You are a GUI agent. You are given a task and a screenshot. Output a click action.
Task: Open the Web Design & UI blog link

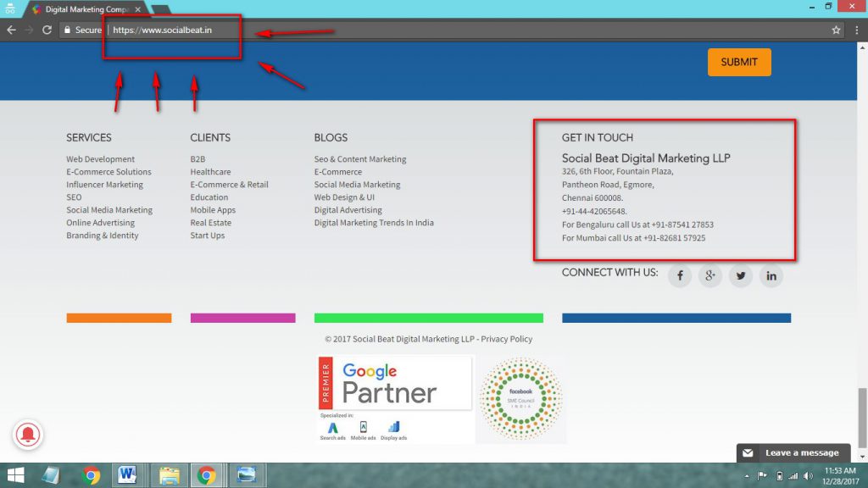coord(344,197)
